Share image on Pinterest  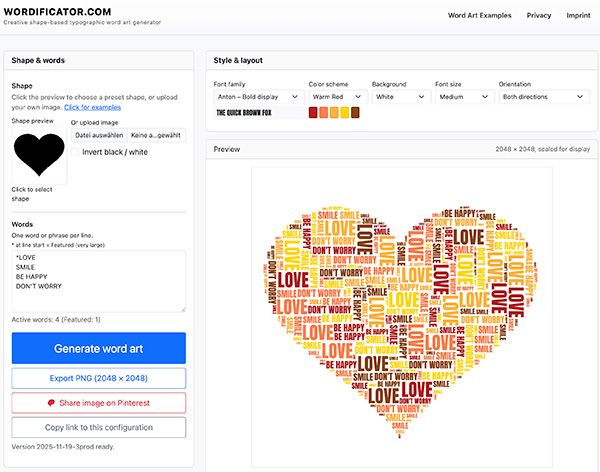(99, 403)
